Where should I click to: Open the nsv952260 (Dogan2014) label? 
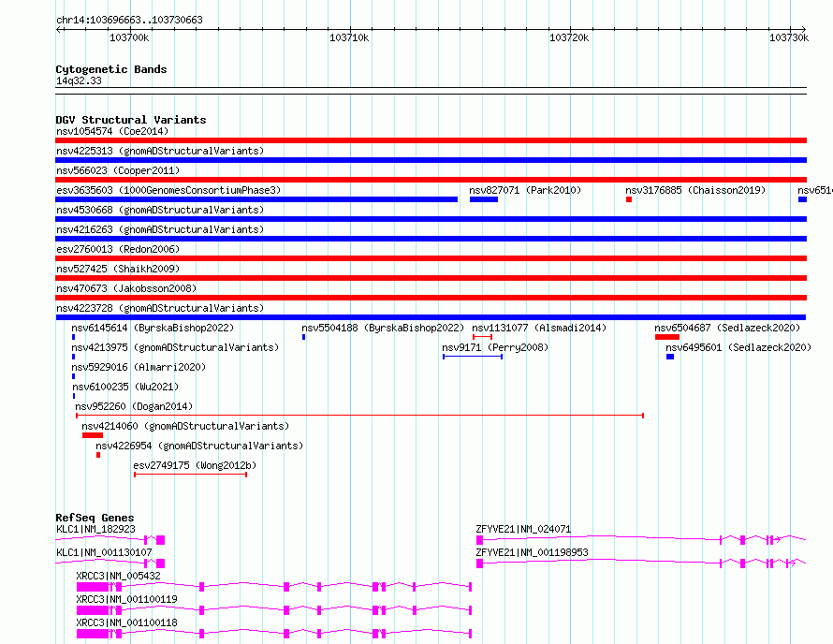134,406
